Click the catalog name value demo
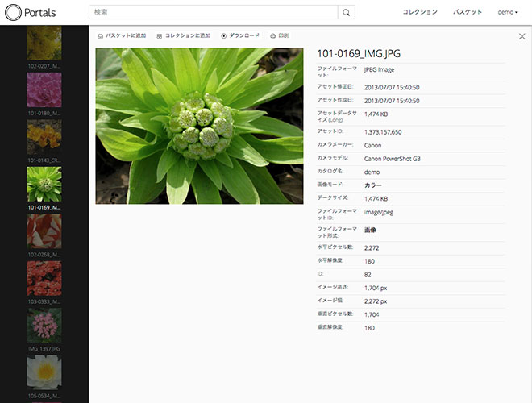Image resolution: width=532 pixels, height=403 pixels. (372, 172)
